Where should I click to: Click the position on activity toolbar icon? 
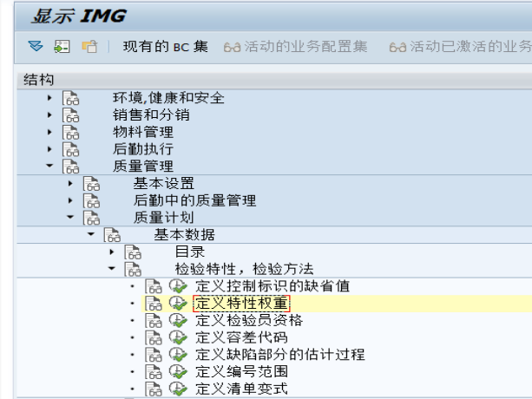[62, 47]
